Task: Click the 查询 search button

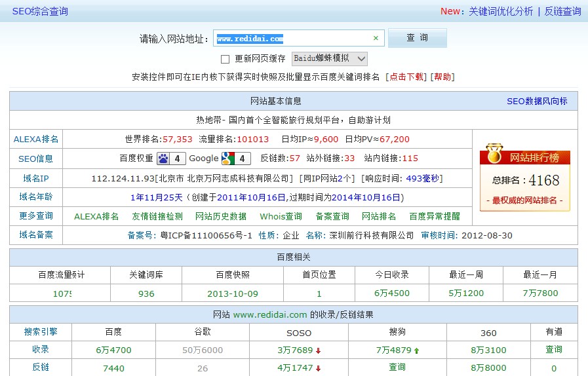Action: coord(418,38)
